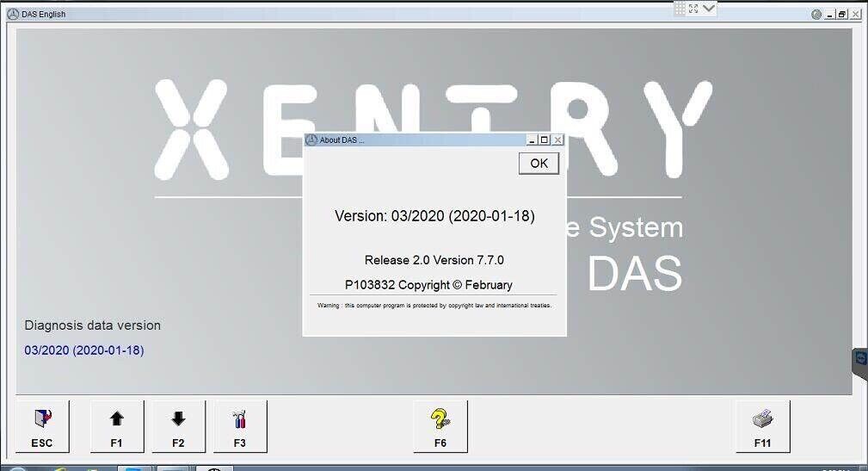Click the TeamViewer side panel tab

pos(860,363)
